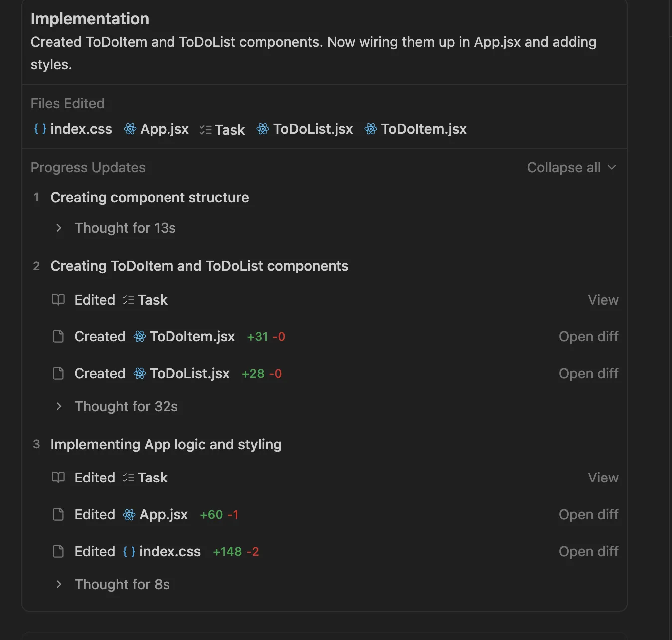Open diff for edited index.css
672x640 pixels.
point(588,551)
